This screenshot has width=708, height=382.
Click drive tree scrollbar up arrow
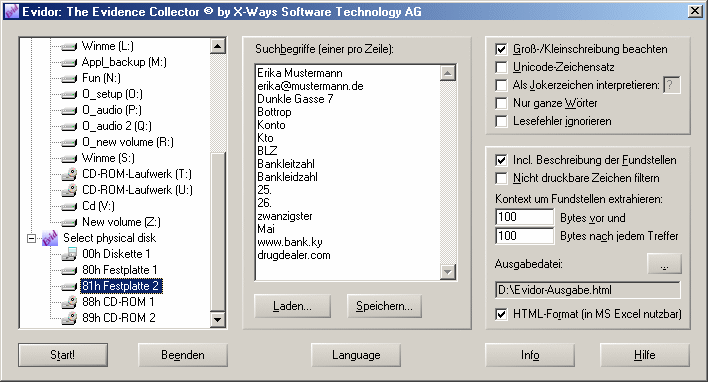(218, 46)
